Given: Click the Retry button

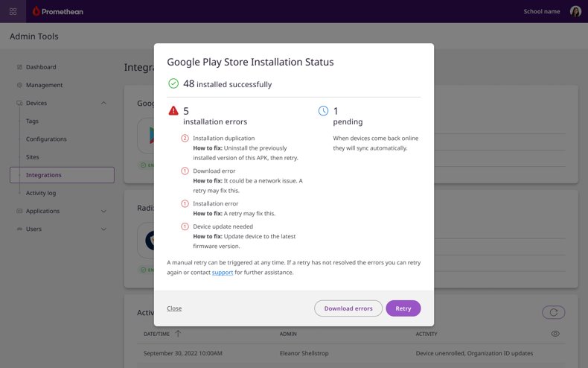Looking at the screenshot, I should 403,308.
